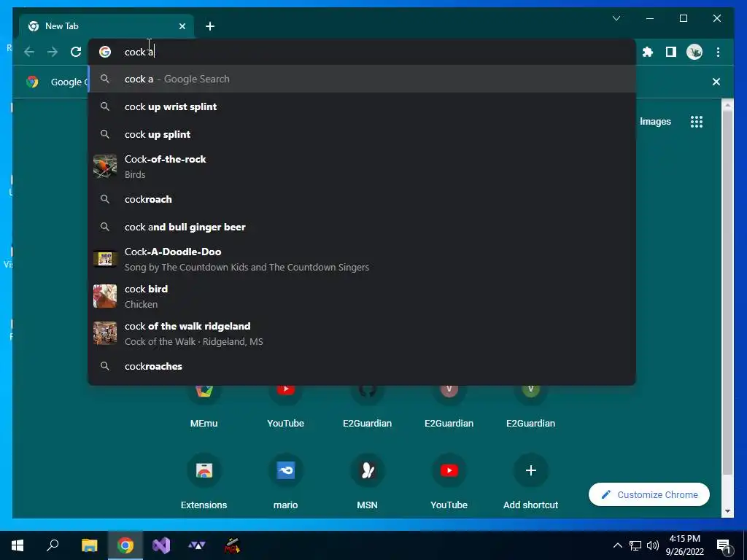The height and width of the screenshot is (560, 747).
Task: Open a new tab with plus button
Action: pyautogui.click(x=210, y=26)
